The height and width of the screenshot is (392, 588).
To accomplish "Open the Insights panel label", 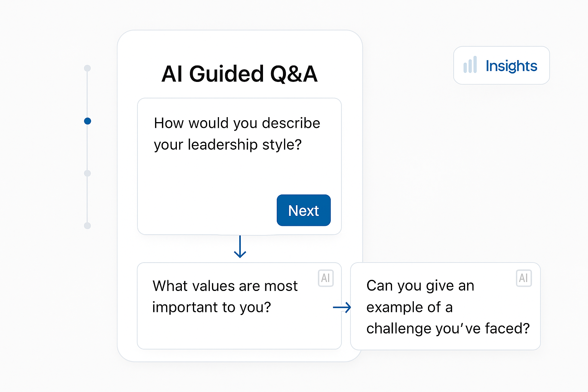I will pos(511,66).
